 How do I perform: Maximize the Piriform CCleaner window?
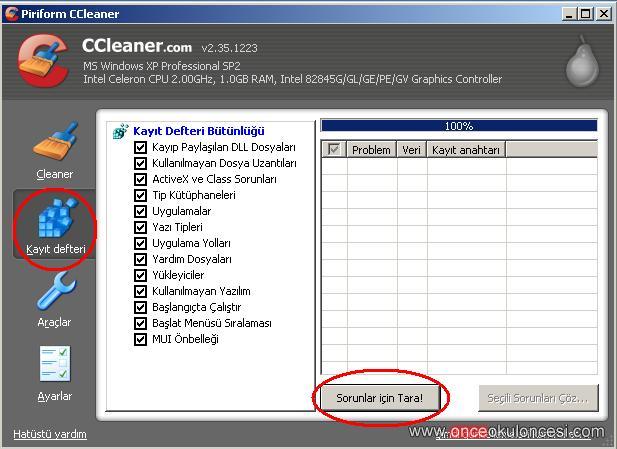pos(586,14)
